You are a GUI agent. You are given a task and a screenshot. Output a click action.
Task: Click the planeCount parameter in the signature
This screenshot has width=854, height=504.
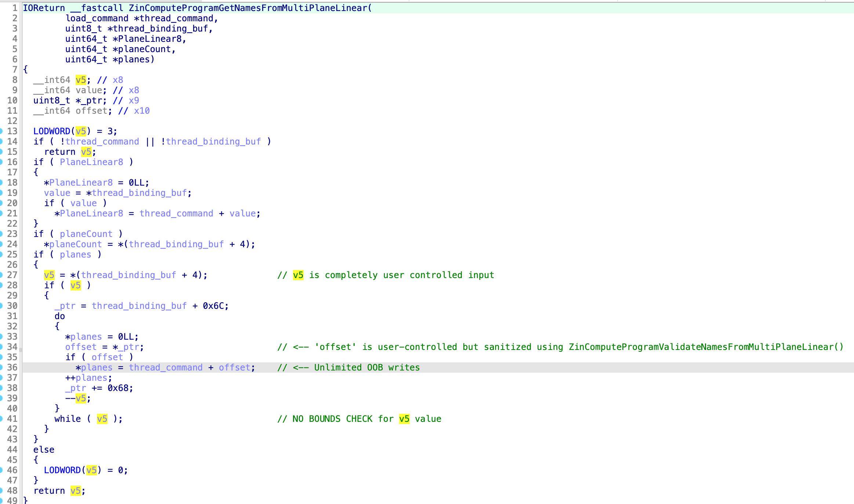145,49
